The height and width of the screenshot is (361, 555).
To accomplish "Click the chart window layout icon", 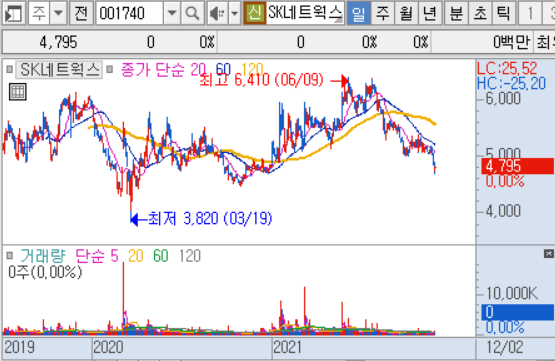I will click(13, 13).
